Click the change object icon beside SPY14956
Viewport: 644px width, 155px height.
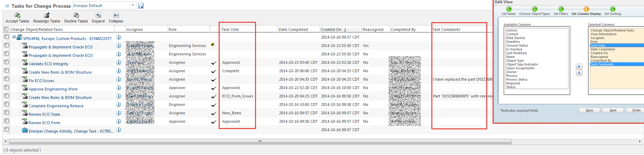(19, 37)
